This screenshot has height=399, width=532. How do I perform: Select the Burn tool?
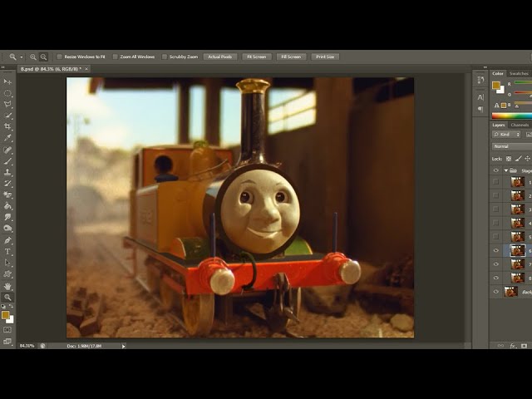click(7, 228)
